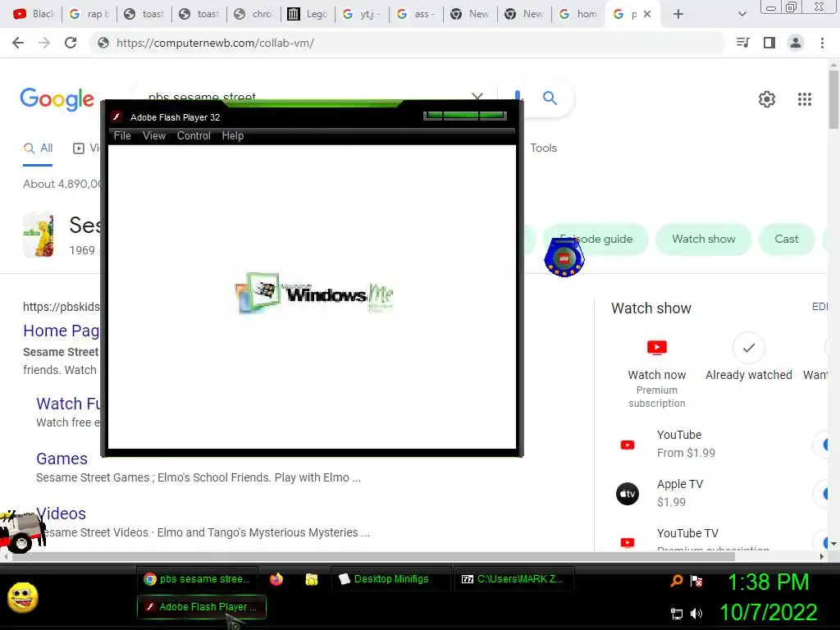Viewport: 840px width, 630px height.
Task: Select the All results tab
Action: [38, 148]
